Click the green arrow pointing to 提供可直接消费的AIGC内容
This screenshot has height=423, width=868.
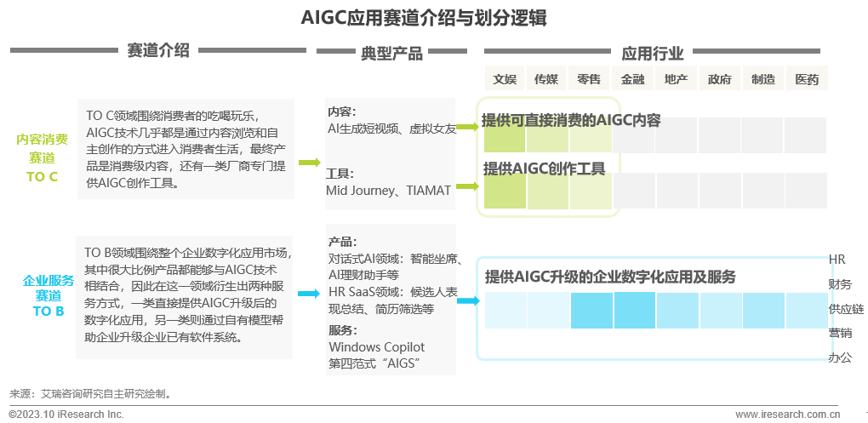tap(468, 127)
